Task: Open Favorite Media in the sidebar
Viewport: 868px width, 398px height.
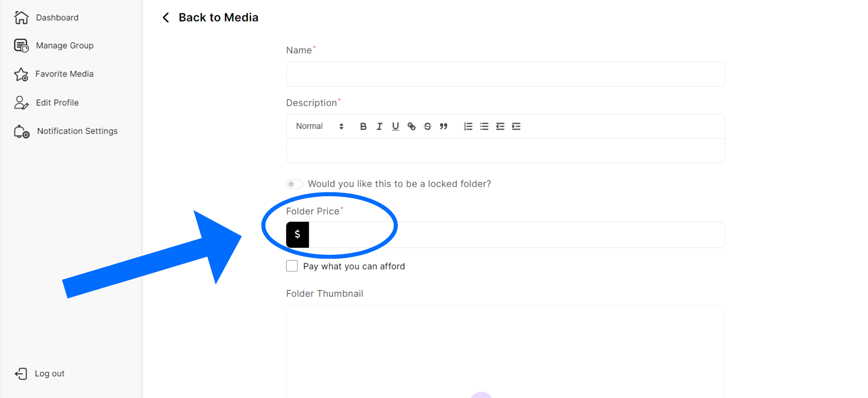Action: pos(64,74)
